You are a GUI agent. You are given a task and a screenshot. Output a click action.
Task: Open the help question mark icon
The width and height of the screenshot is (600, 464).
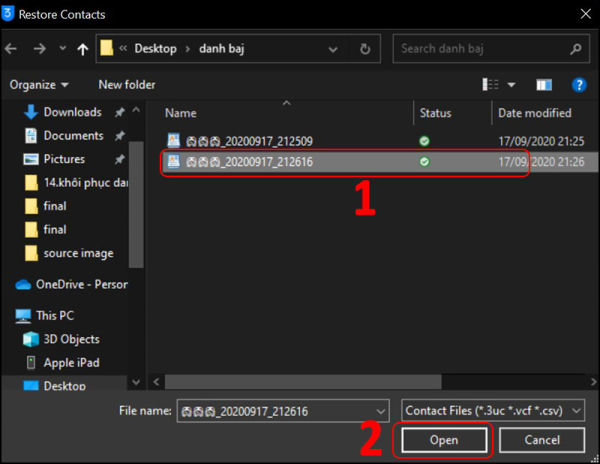(579, 85)
